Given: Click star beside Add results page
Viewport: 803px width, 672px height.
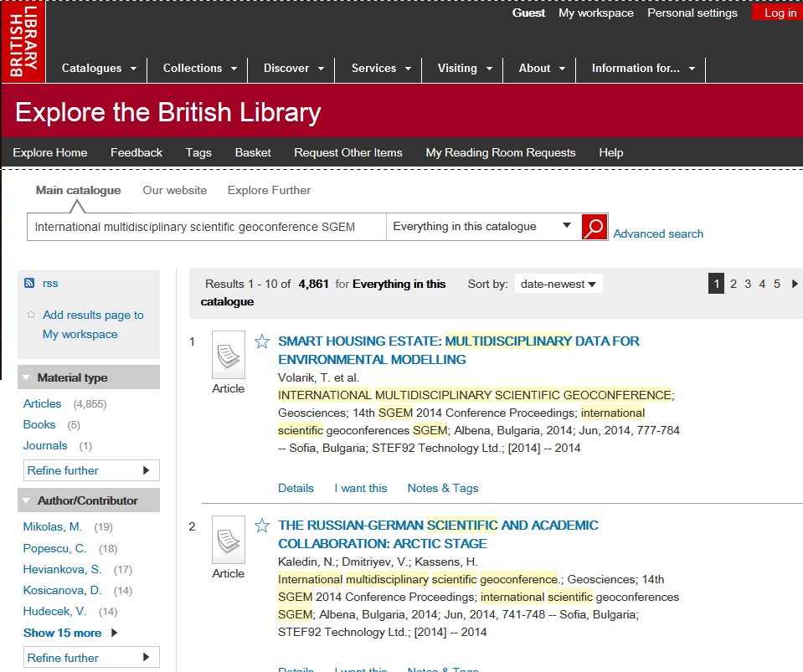Looking at the screenshot, I should pos(31,315).
